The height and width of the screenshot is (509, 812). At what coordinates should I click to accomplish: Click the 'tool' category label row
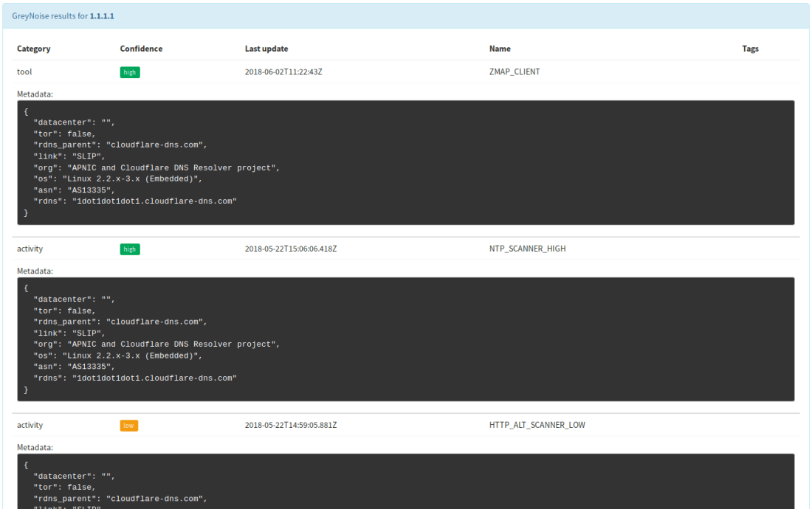(24, 72)
